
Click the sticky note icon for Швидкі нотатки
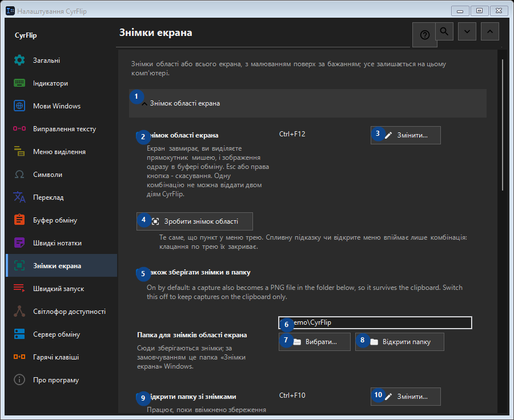pos(19,243)
